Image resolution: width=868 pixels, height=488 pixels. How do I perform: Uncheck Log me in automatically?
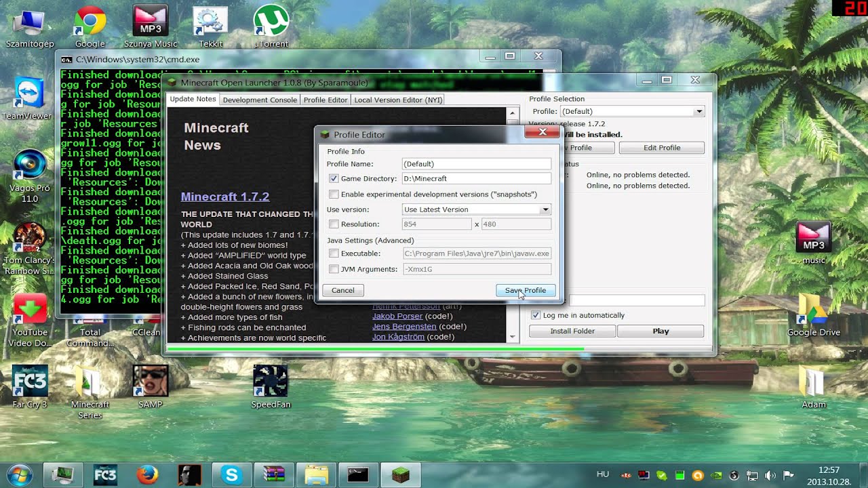click(x=536, y=315)
